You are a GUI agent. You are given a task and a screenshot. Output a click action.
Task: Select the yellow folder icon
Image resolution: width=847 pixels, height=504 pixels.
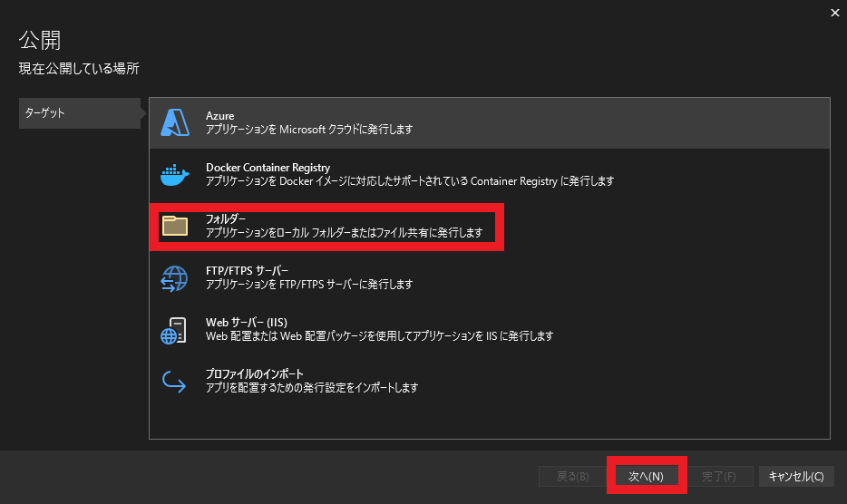[174, 226]
